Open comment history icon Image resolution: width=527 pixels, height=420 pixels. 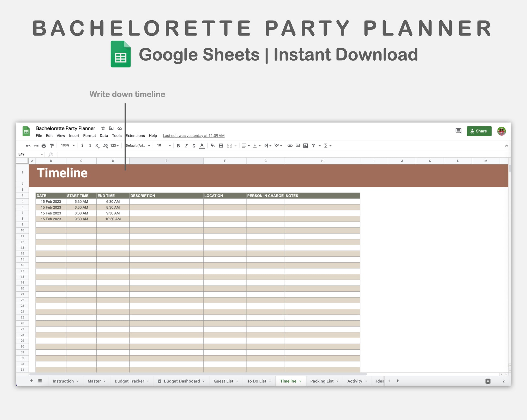pyautogui.click(x=458, y=131)
